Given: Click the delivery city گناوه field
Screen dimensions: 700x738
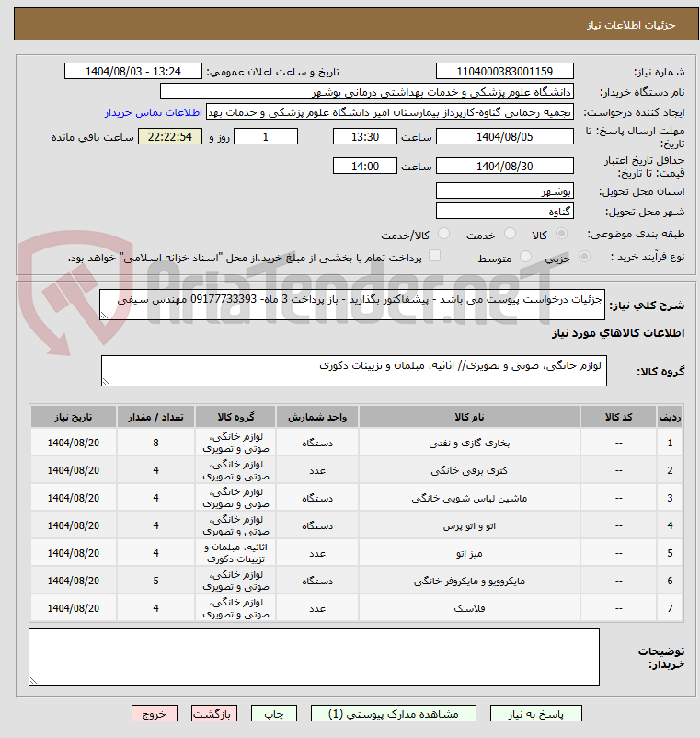Looking at the screenshot, I should click(x=505, y=212).
